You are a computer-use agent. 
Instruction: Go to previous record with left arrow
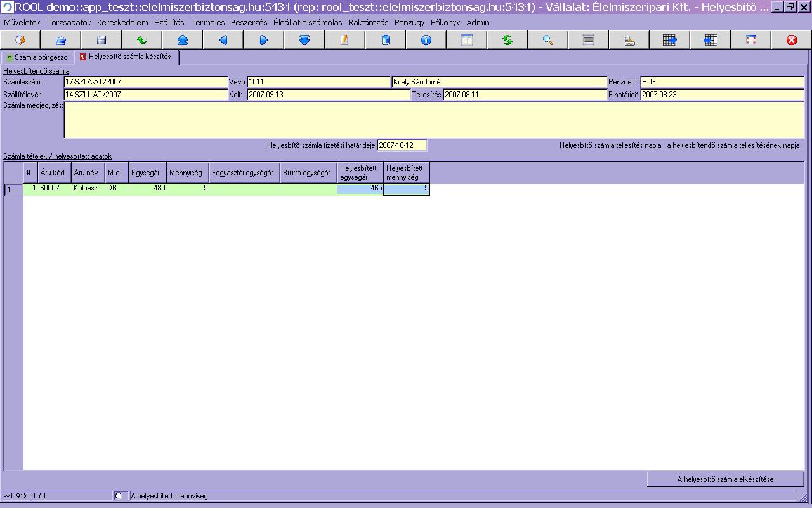223,40
